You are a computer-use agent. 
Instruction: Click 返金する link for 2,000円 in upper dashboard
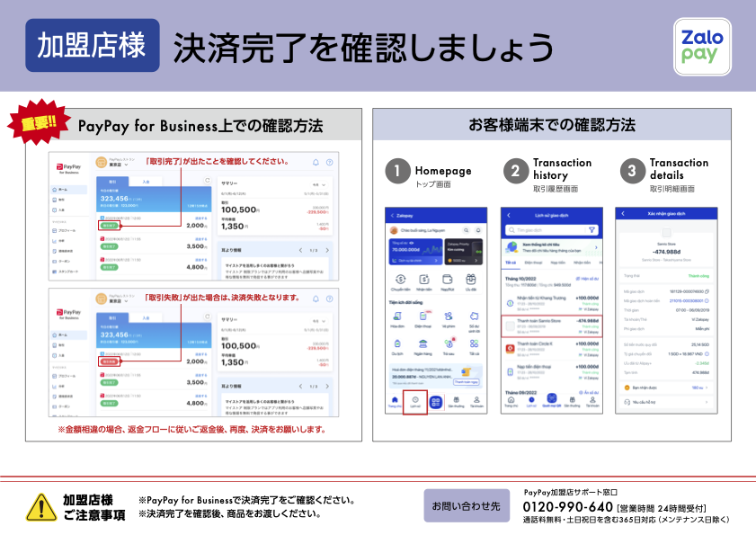click(201, 218)
